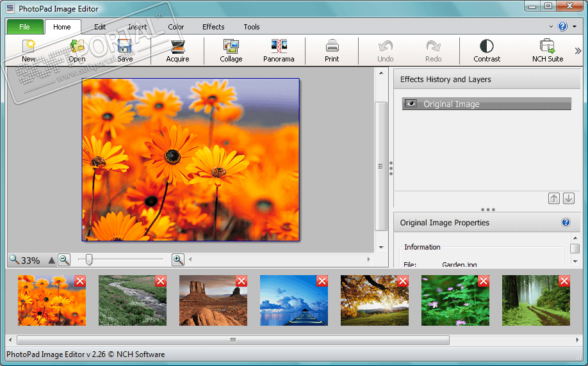Click the thumbnail strip scrollbar thumb
588x366 pixels.
click(233, 340)
